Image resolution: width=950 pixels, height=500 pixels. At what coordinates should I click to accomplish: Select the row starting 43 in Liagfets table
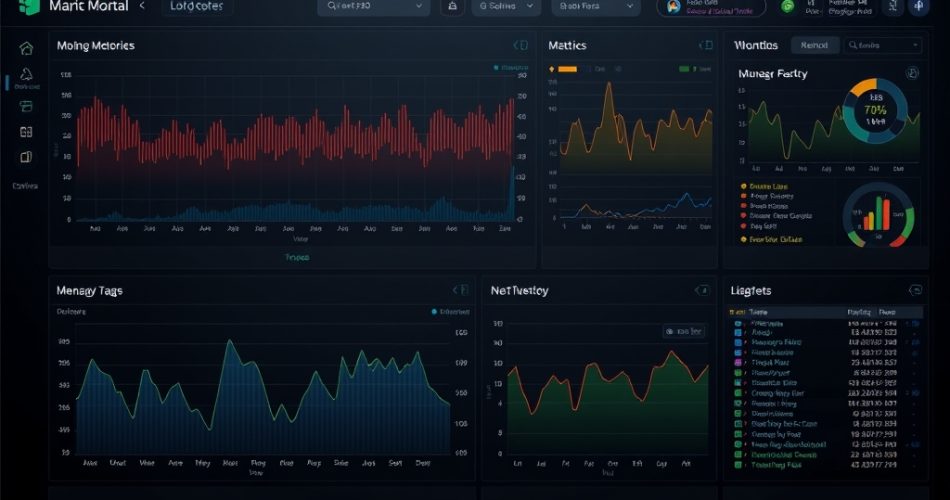(x=825, y=465)
